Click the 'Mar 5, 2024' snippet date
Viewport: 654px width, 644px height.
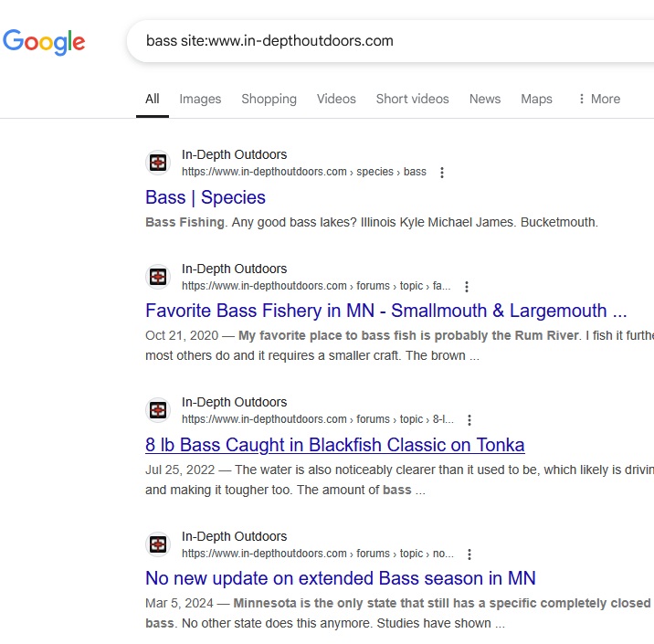[x=179, y=604]
